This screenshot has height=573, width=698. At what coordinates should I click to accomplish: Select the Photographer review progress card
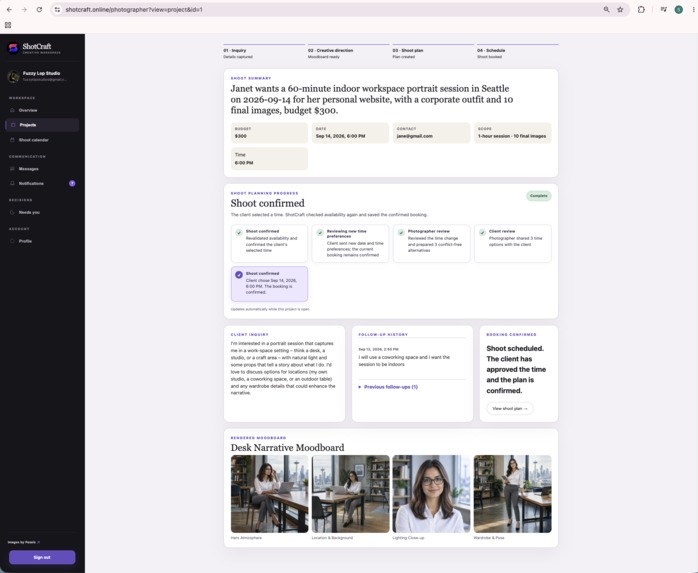tap(431, 243)
